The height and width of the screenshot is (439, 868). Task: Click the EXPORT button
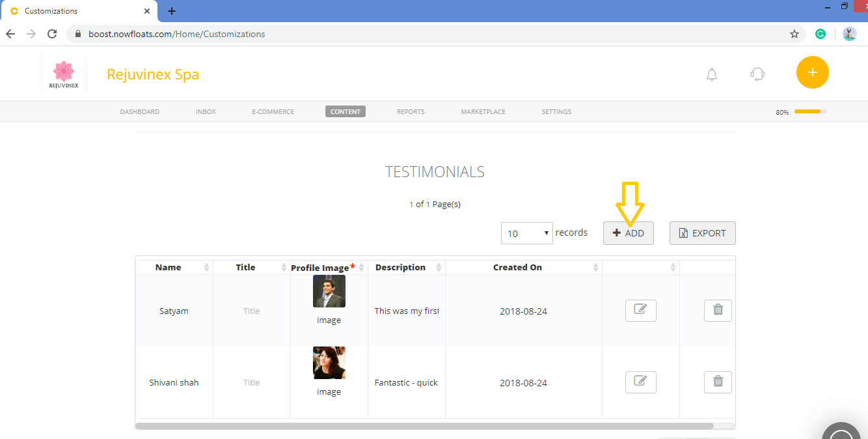pyautogui.click(x=703, y=233)
